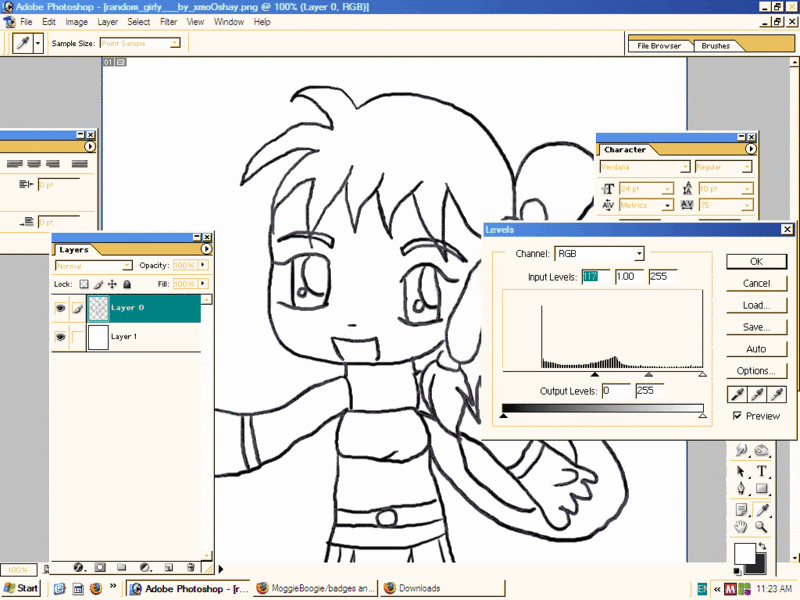Delete layer with the trash icon
The image size is (800, 600).
point(191,567)
